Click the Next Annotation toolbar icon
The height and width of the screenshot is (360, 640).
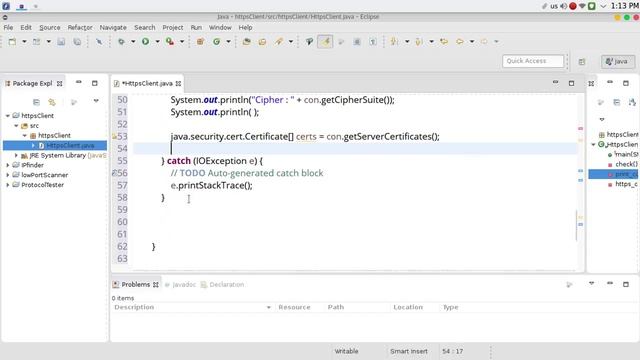pos(394,42)
